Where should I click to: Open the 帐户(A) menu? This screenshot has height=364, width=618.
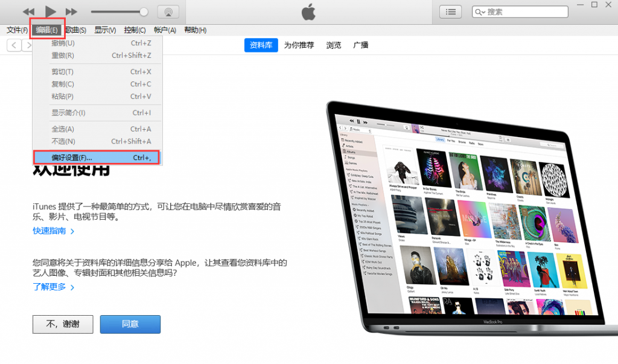pos(165,30)
